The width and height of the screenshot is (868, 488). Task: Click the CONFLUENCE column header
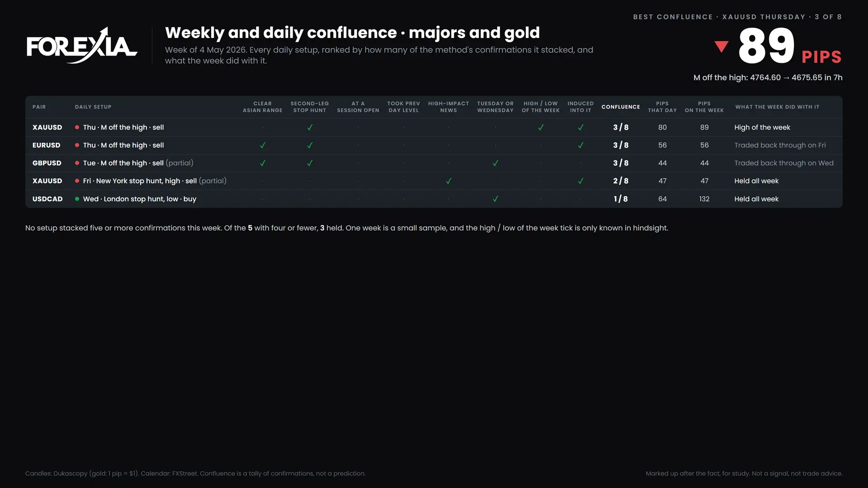(x=621, y=107)
